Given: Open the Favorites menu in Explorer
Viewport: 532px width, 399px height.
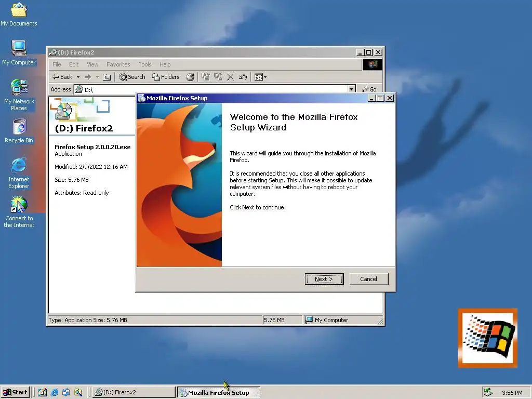Looking at the screenshot, I should pos(118,64).
